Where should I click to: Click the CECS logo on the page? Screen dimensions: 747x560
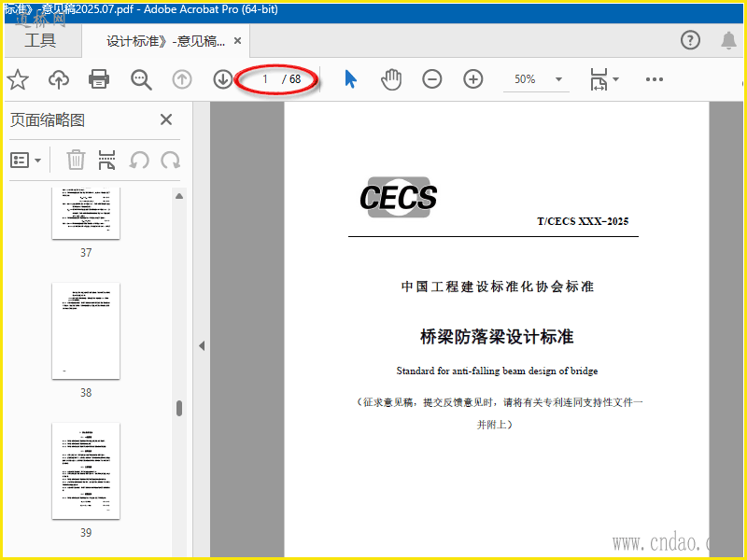[399, 197]
